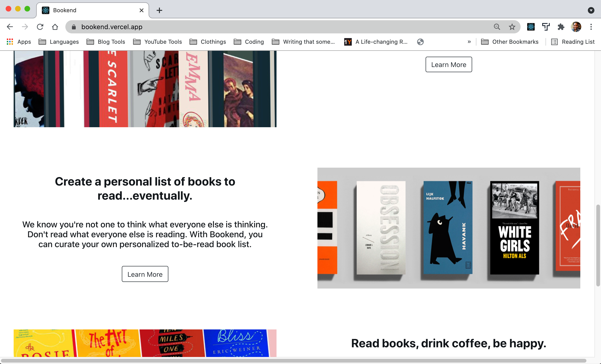This screenshot has height=364, width=601.
Task: Open the tab search dropdown arrow
Action: click(591, 10)
